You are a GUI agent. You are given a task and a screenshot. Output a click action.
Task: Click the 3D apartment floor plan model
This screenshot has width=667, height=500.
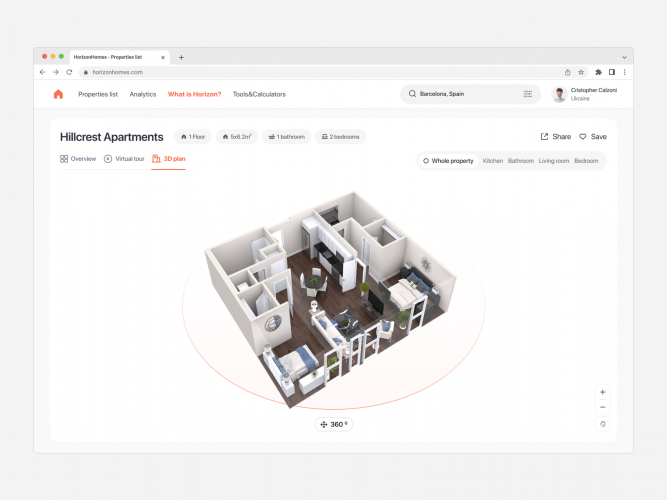[331, 300]
